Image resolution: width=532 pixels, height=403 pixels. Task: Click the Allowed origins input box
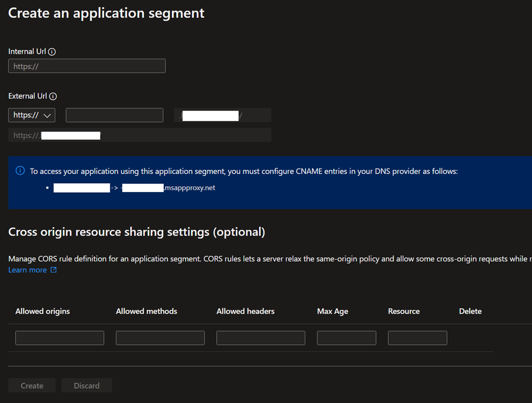click(x=60, y=338)
